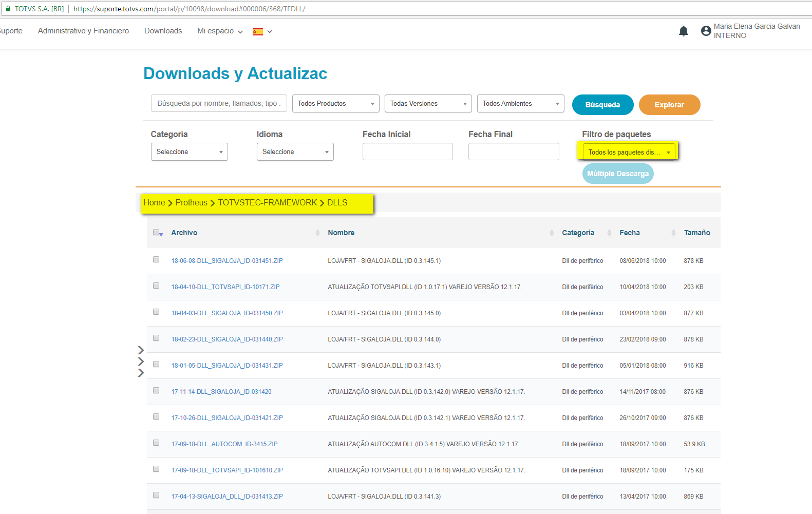Download 17-04-13-SIGALOJA_DLL_ID-031413.ZIP file
This screenshot has width=812, height=514.
(227, 497)
